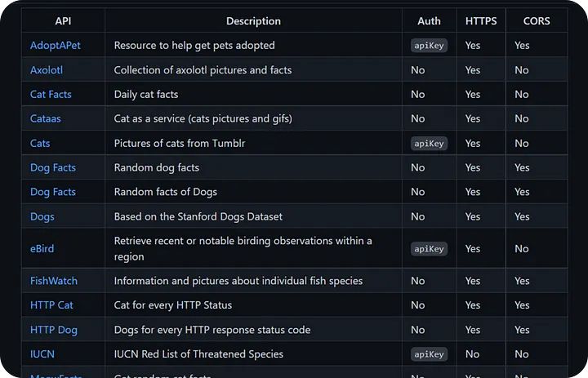
Task: Click the apiKey badge in AdoptAPet row
Action: tap(429, 46)
